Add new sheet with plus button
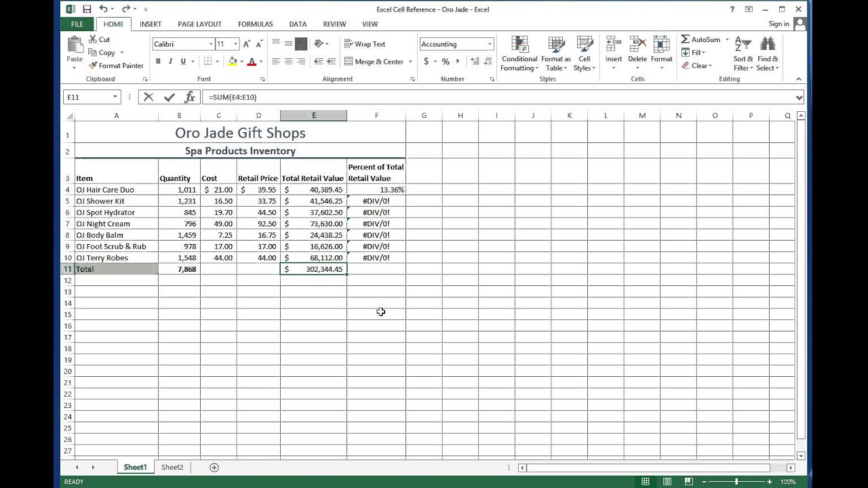Screen dimensions: 868x488 point(214,467)
